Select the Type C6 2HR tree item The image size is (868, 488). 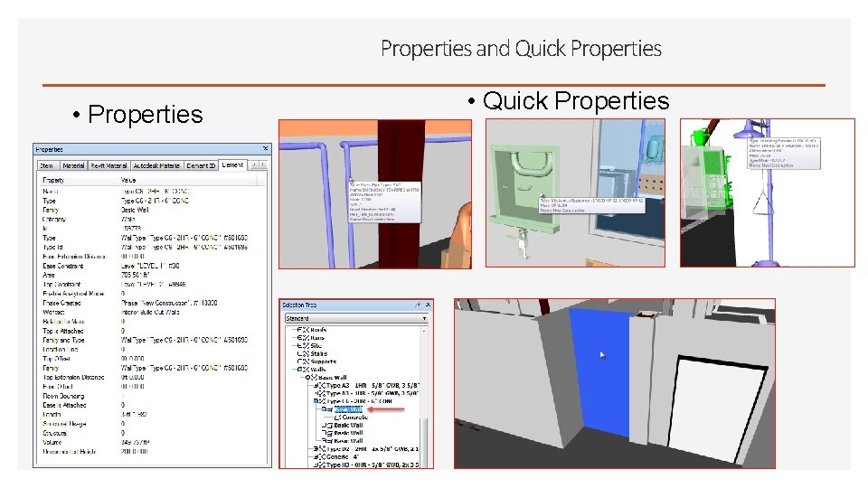[x=359, y=401]
